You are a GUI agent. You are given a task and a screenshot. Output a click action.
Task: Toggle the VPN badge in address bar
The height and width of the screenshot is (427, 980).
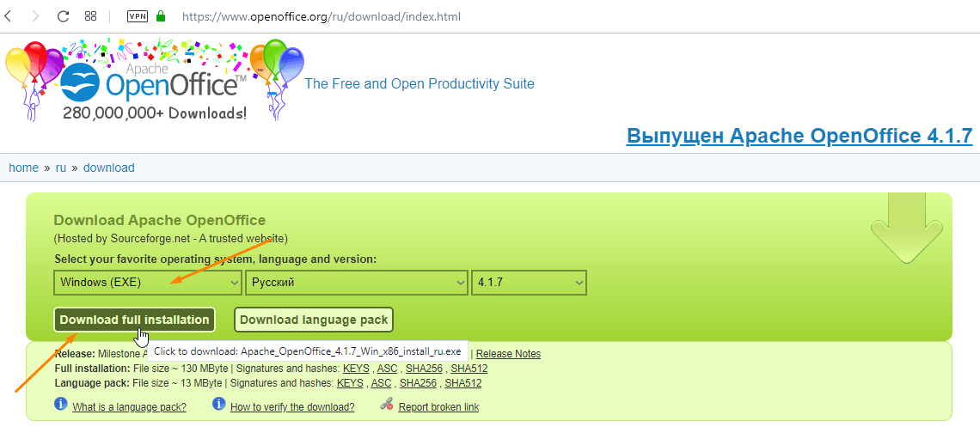click(x=138, y=16)
